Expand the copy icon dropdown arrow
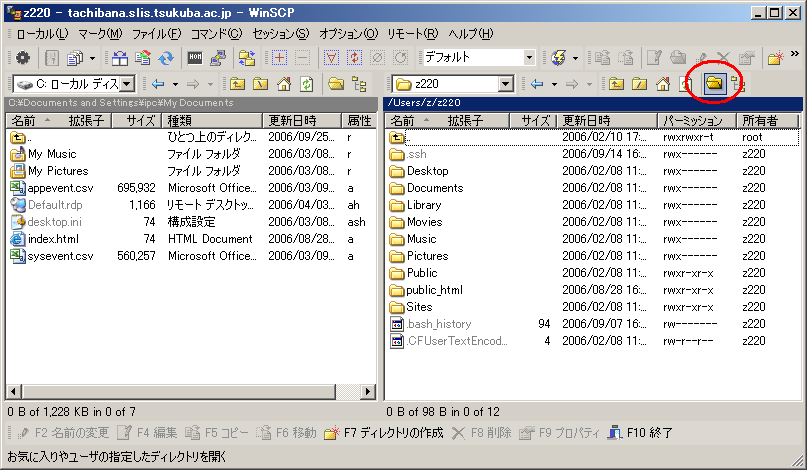Viewport: 807px width, 470px height. tap(92, 58)
